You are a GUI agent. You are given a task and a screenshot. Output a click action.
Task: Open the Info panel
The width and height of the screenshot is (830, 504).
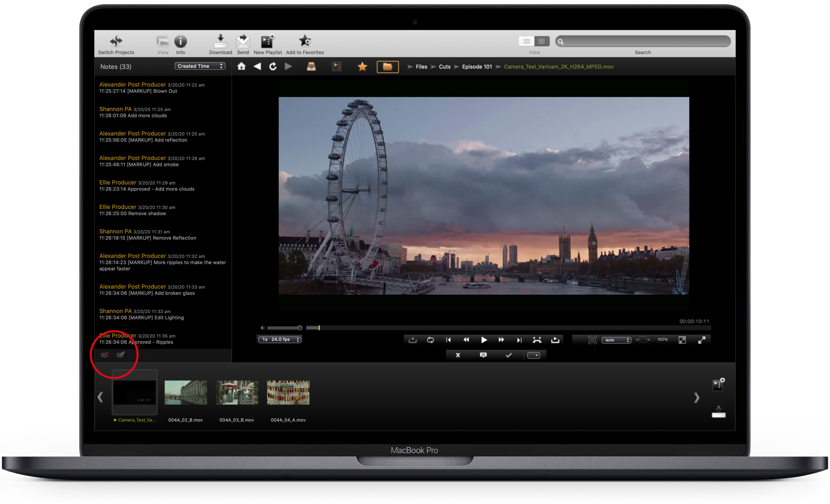point(181,41)
